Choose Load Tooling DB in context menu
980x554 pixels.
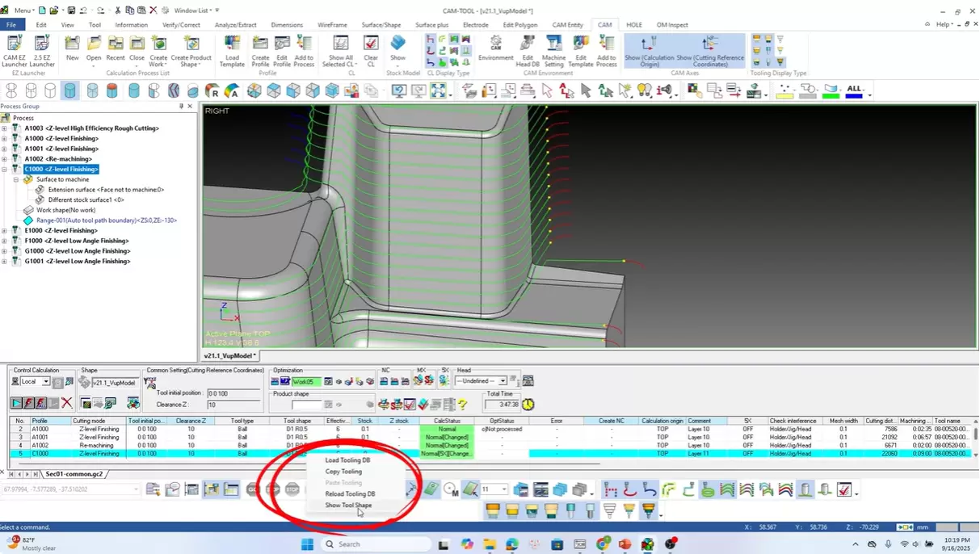[x=347, y=460]
